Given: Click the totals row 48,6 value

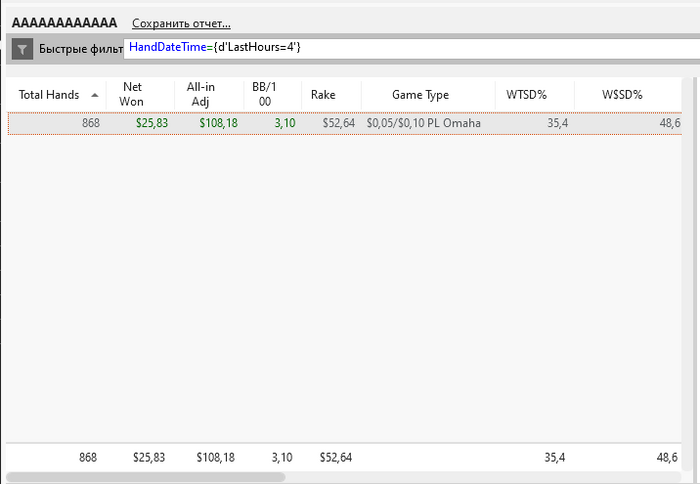Looking at the screenshot, I should (x=667, y=457).
